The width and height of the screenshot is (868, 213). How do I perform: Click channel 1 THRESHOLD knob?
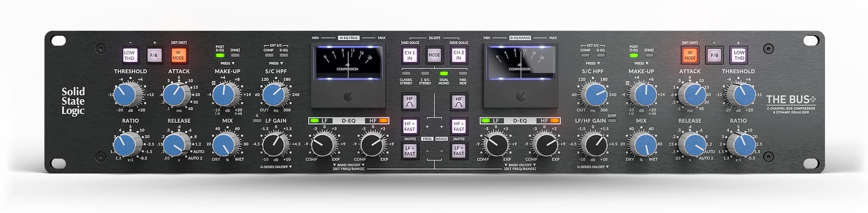[x=126, y=94]
